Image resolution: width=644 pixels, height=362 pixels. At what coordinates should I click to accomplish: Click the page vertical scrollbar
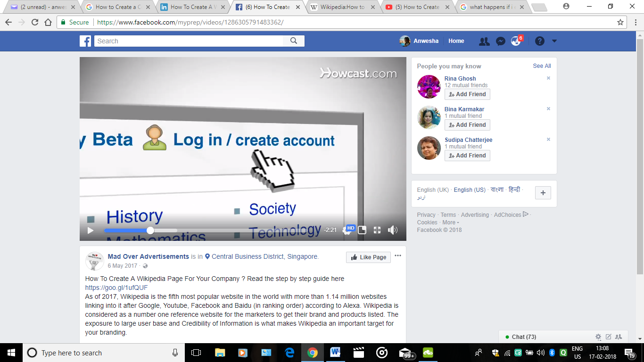click(640, 156)
